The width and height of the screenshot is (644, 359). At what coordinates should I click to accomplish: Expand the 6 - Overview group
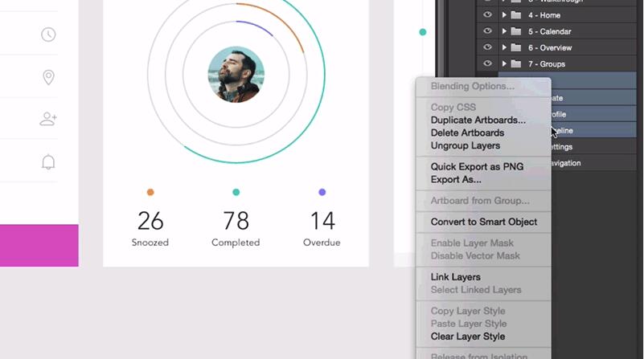pos(504,47)
